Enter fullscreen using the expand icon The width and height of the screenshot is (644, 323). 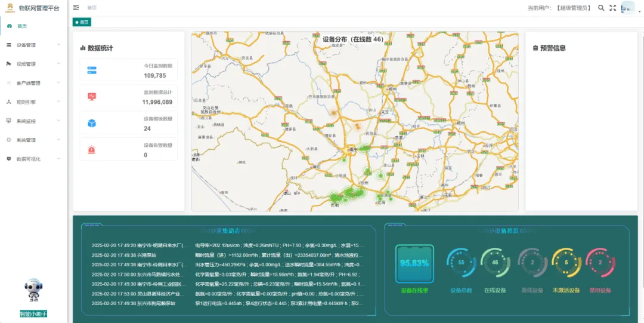613,8
